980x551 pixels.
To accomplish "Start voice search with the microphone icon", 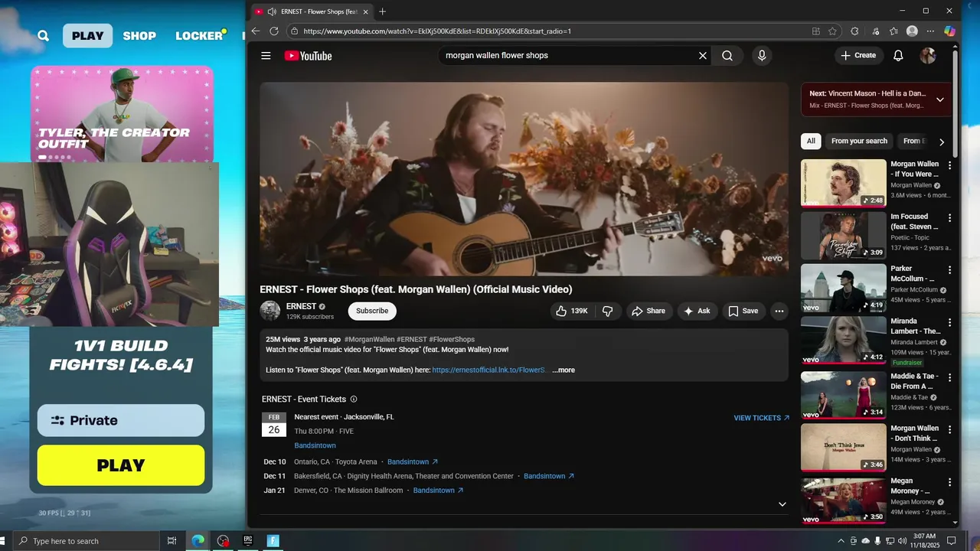I will [x=761, y=56].
